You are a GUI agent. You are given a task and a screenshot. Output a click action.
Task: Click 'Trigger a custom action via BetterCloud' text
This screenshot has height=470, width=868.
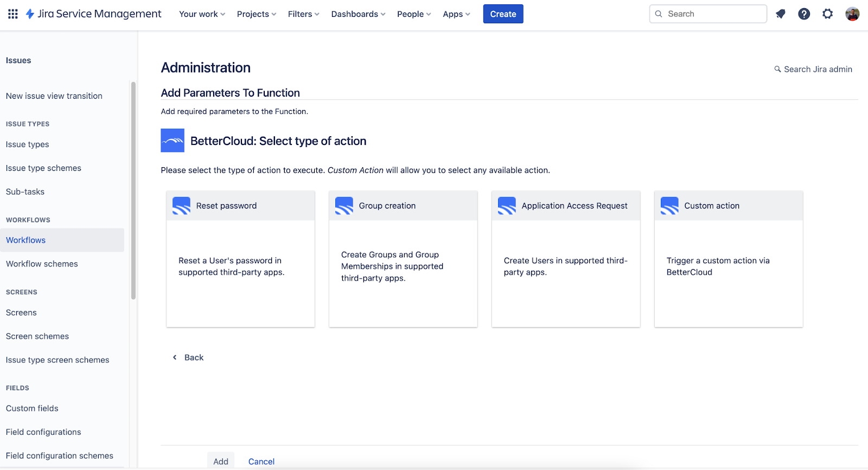(718, 266)
